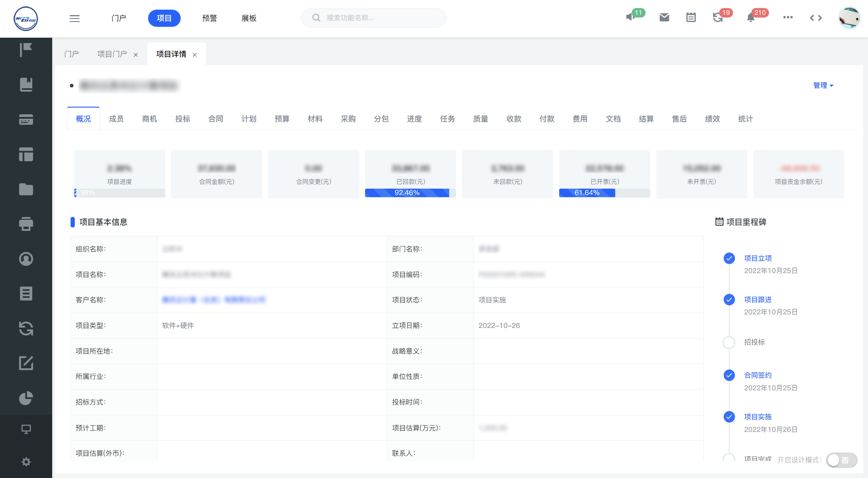
Task: Toggle the hamburger menu icon
Action: [74, 18]
